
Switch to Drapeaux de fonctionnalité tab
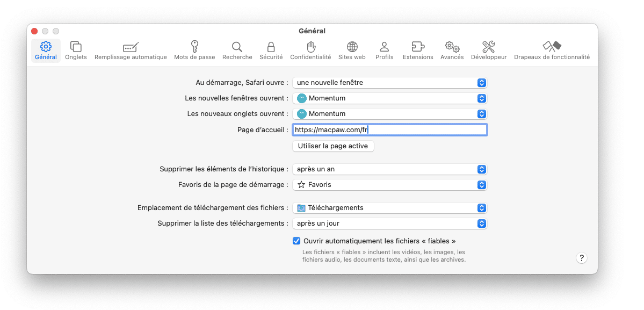click(x=552, y=51)
